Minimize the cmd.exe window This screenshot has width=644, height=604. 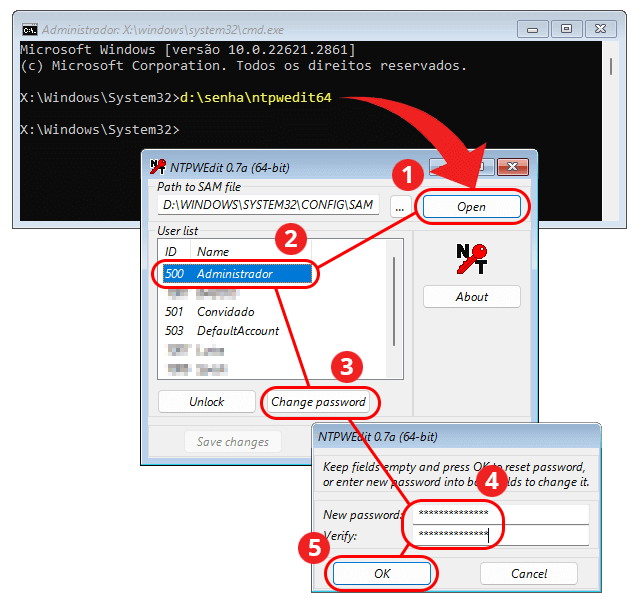pos(533,29)
